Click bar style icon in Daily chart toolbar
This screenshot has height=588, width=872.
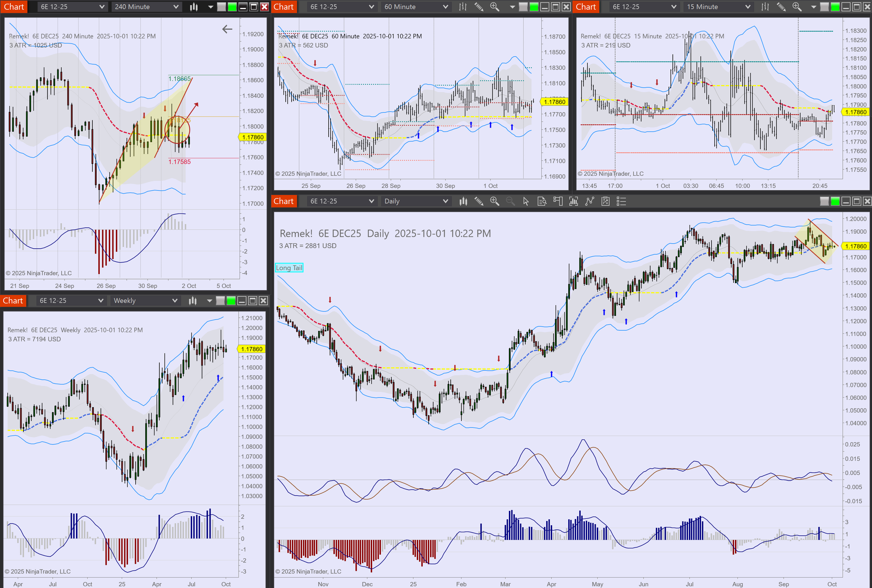coord(463,201)
